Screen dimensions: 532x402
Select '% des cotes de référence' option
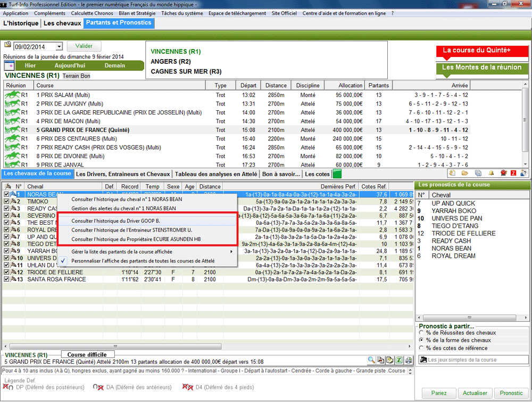tap(421, 348)
